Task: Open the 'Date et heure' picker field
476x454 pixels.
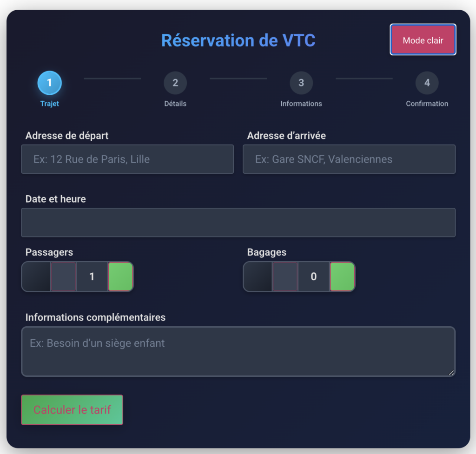Action: 238,222
